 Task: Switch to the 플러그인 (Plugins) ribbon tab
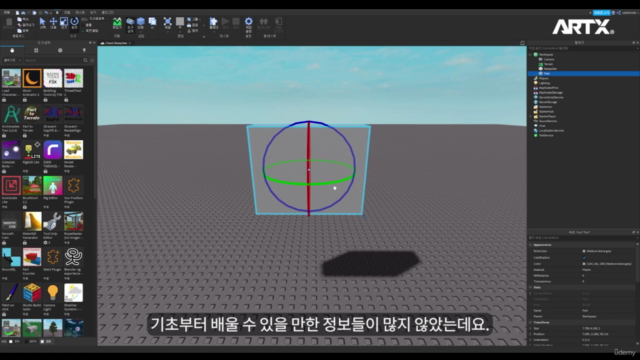[108, 13]
